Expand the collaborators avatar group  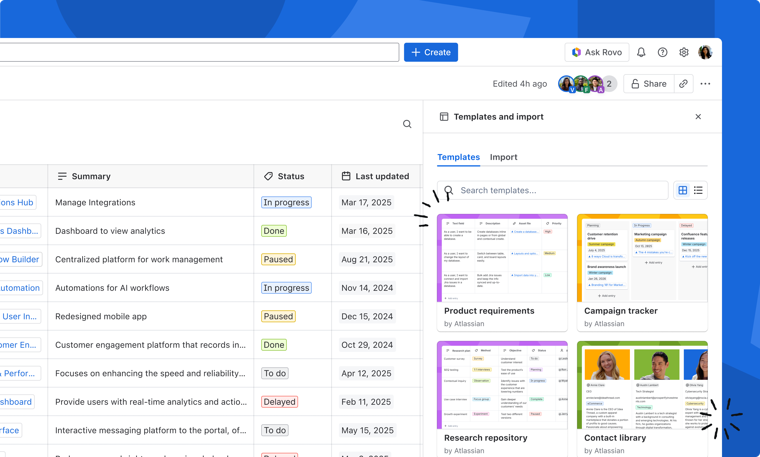[x=608, y=84]
